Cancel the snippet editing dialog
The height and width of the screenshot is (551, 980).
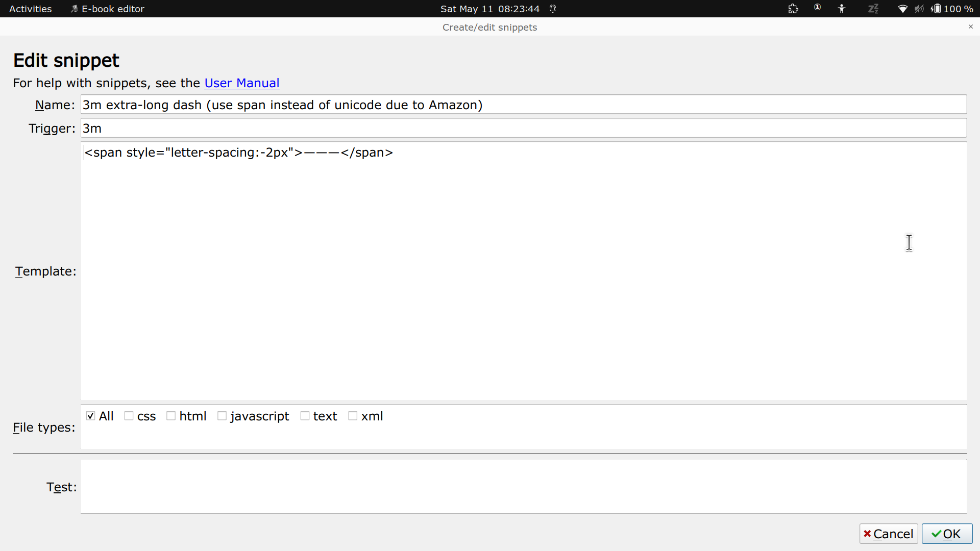889,534
